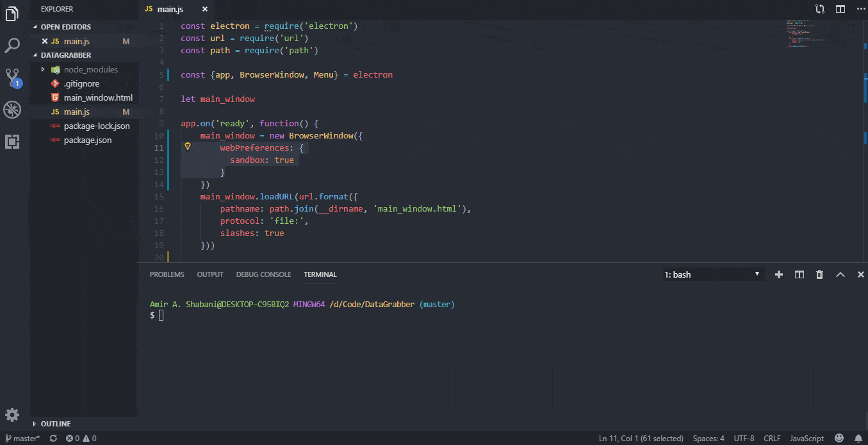Screen dimensions: 868x445
Task: Change language mode JavaScript
Action: coord(807,439)
